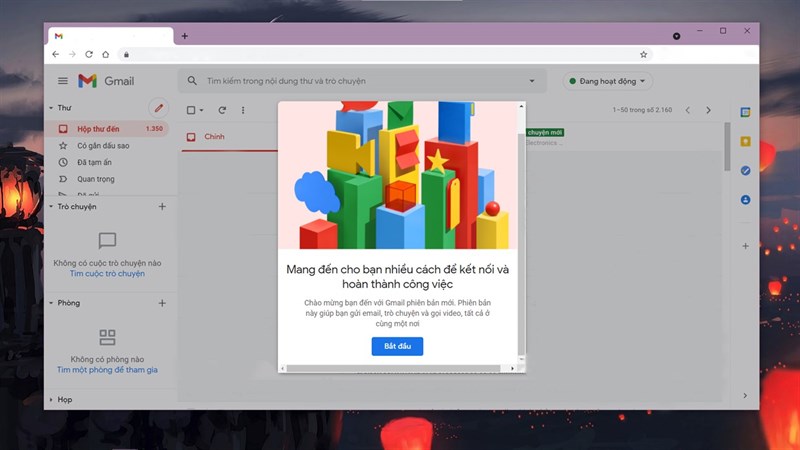Click the Gmail browser tab
800x450 pixels.
click(x=110, y=36)
